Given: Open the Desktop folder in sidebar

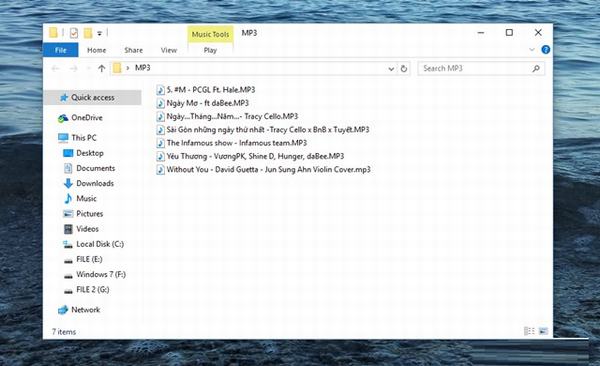Looking at the screenshot, I should [90, 153].
